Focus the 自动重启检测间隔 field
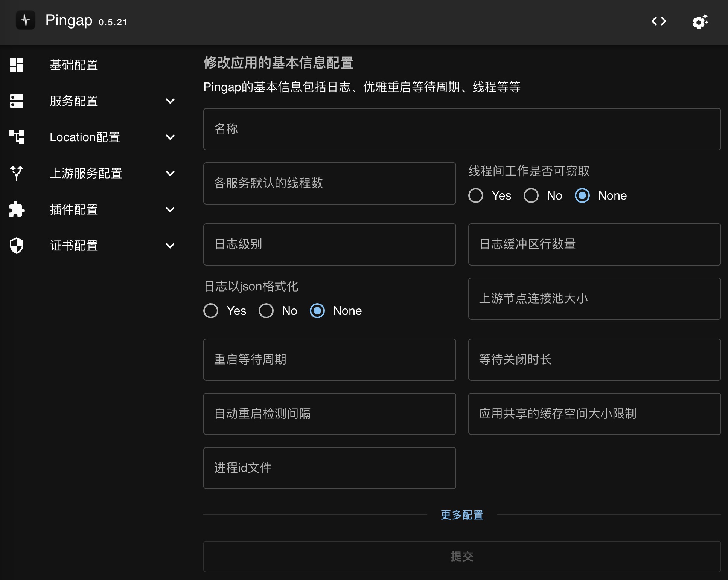 pos(329,414)
